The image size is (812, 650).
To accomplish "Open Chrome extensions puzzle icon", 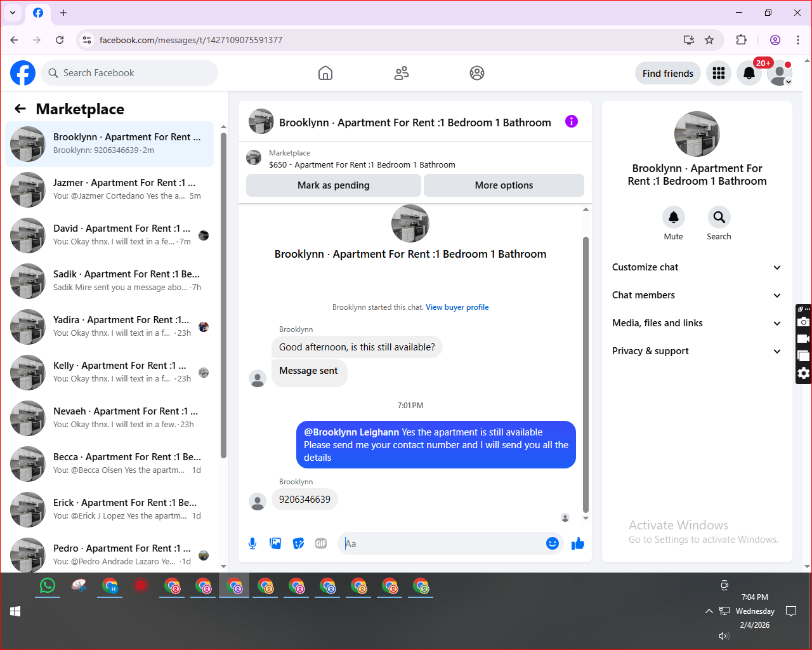I will pyautogui.click(x=741, y=40).
